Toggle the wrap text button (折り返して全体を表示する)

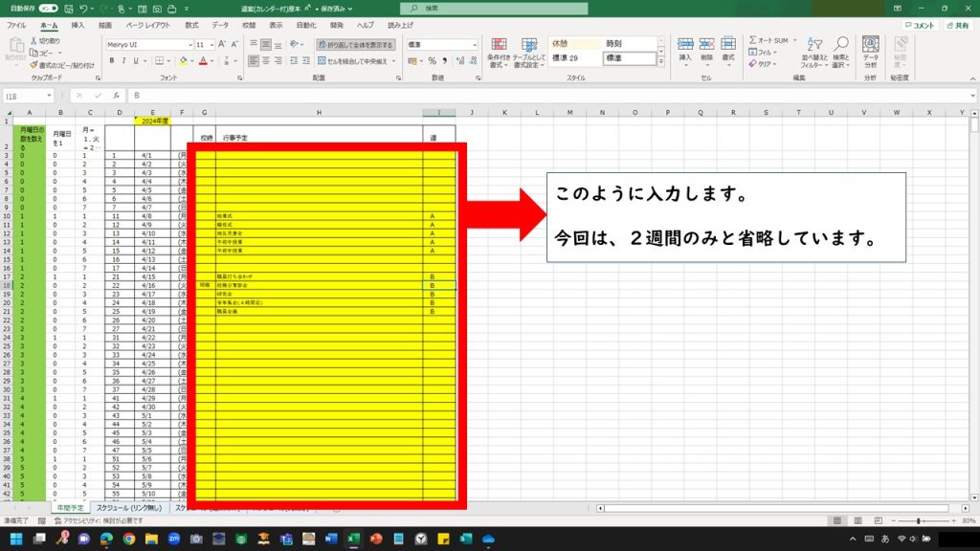(x=355, y=44)
